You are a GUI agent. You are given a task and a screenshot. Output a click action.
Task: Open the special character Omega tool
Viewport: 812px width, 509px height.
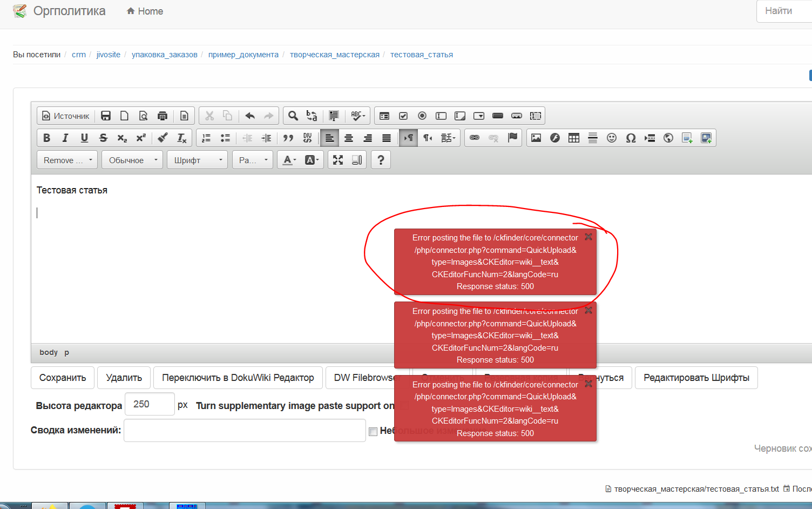point(631,138)
